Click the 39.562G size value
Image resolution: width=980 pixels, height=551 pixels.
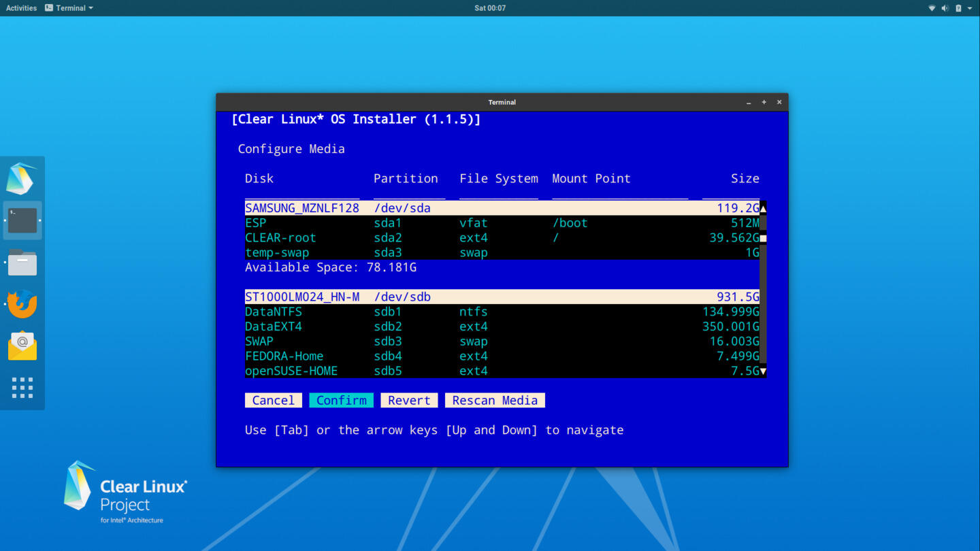click(x=734, y=238)
